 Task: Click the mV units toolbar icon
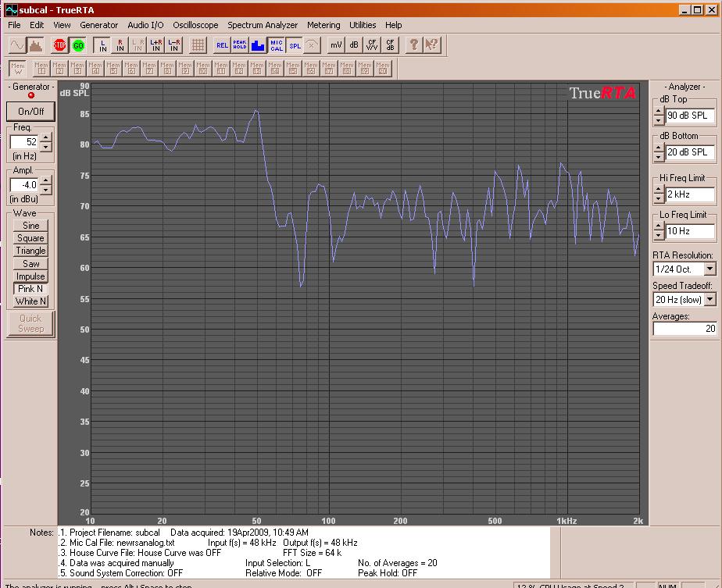tap(336, 45)
